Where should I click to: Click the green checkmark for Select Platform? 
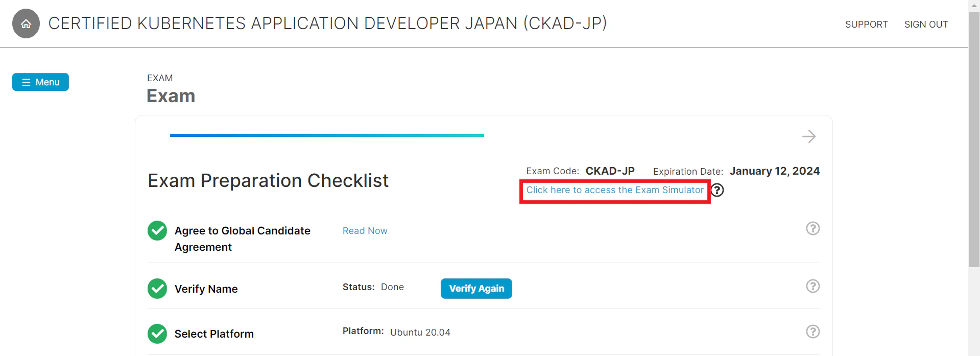point(157,334)
